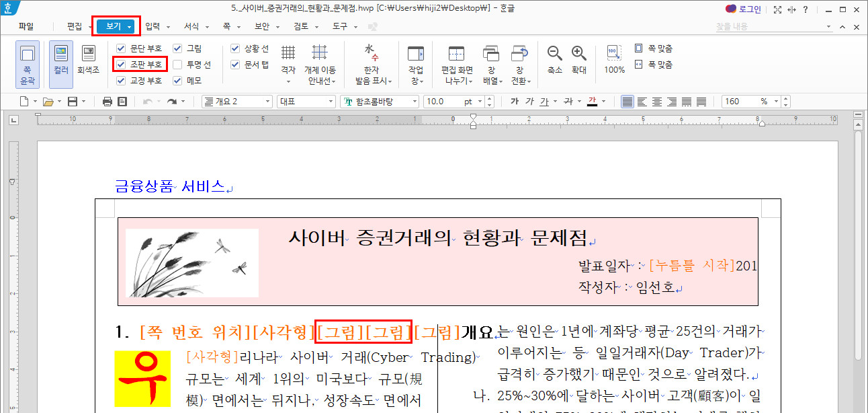Open the 격자 grid options

coord(288,65)
